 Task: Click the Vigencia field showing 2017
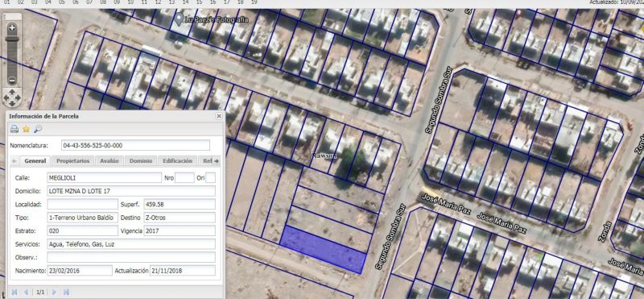click(180, 230)
